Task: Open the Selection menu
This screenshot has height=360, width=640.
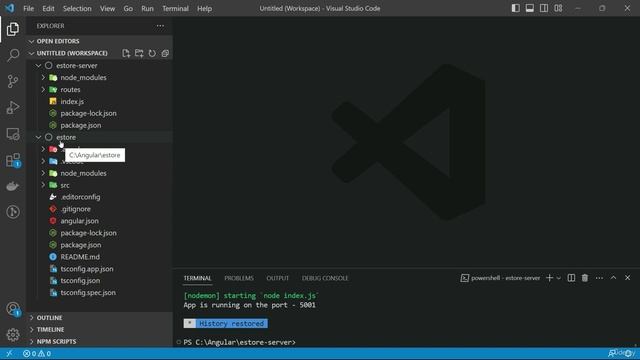Action: [77, 8]
